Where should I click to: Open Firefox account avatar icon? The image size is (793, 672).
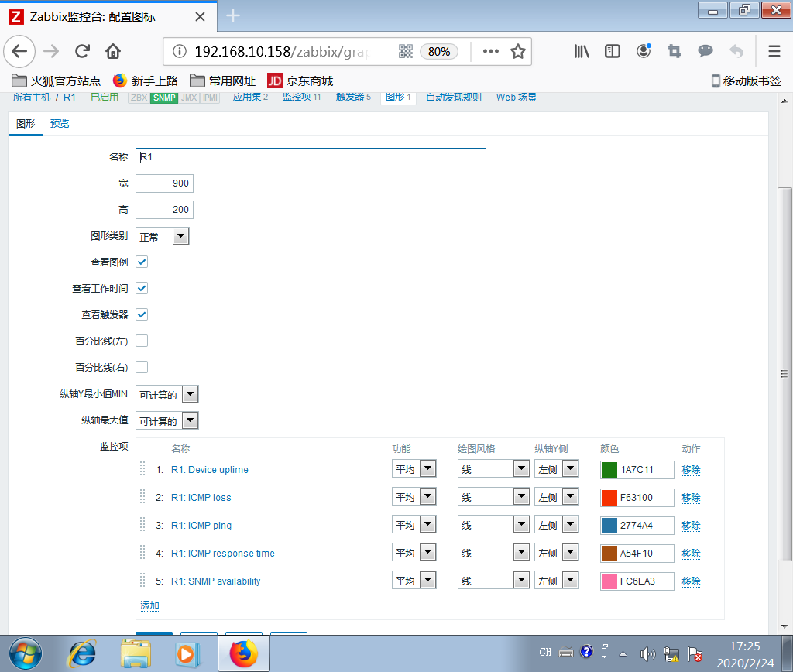644,51
